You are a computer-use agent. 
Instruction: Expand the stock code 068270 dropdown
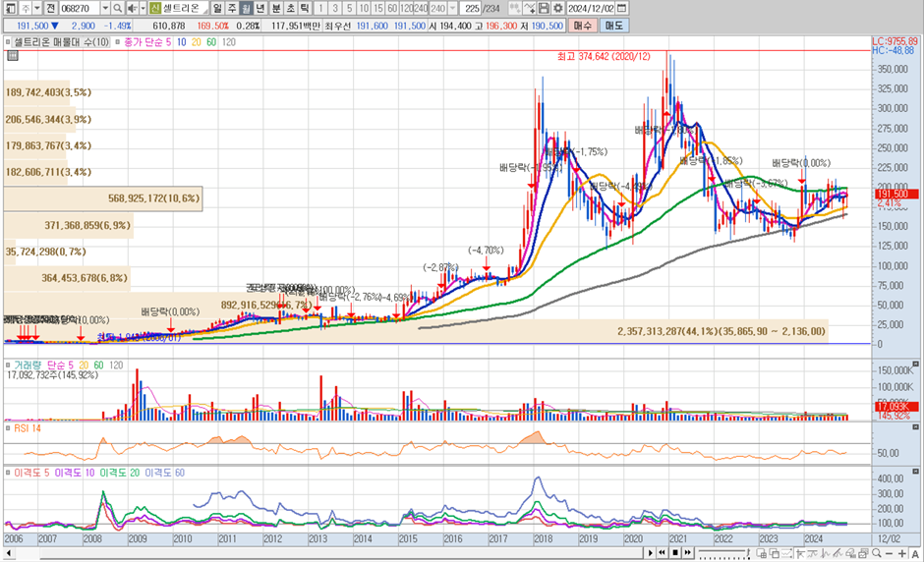103,8
